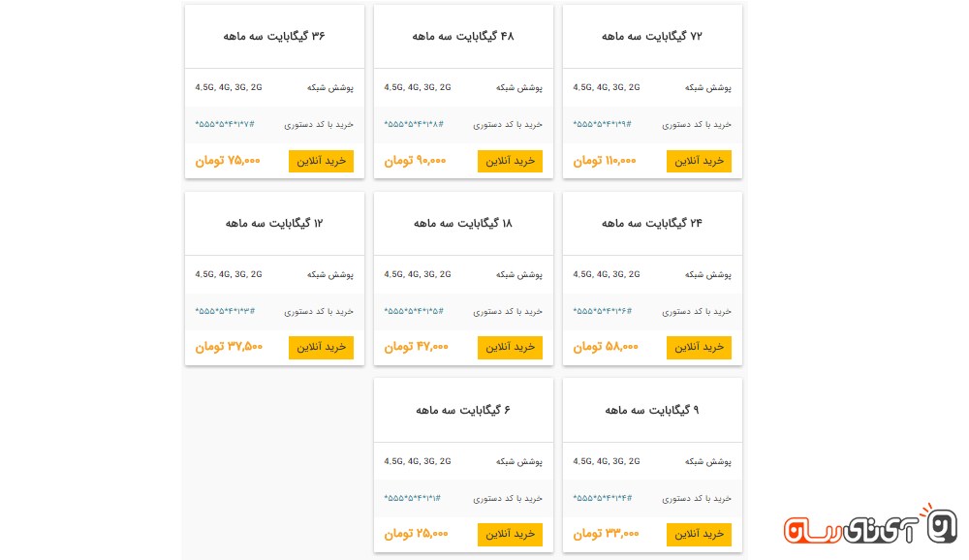Click USSD code of the 36 GB package

pyautogui.click(x=225, y=125)
